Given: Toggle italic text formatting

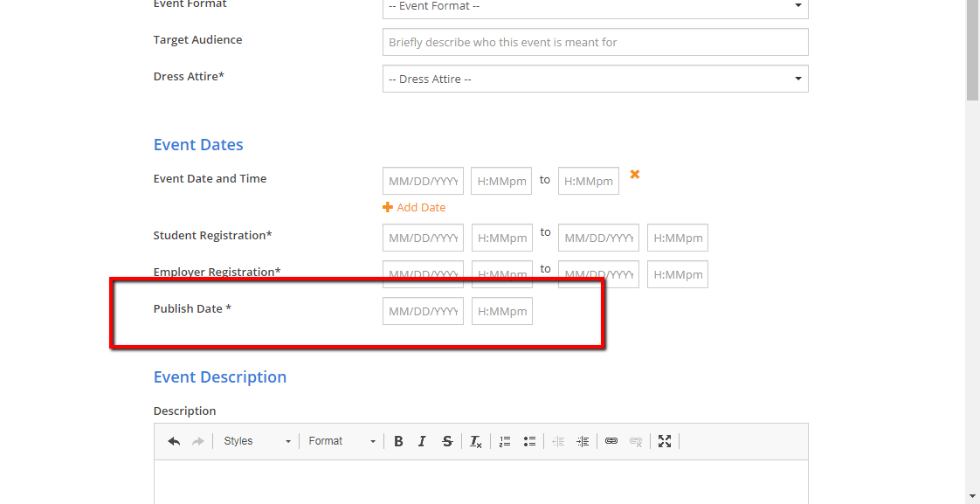Looking at the screenshot, I should (422, 441).
